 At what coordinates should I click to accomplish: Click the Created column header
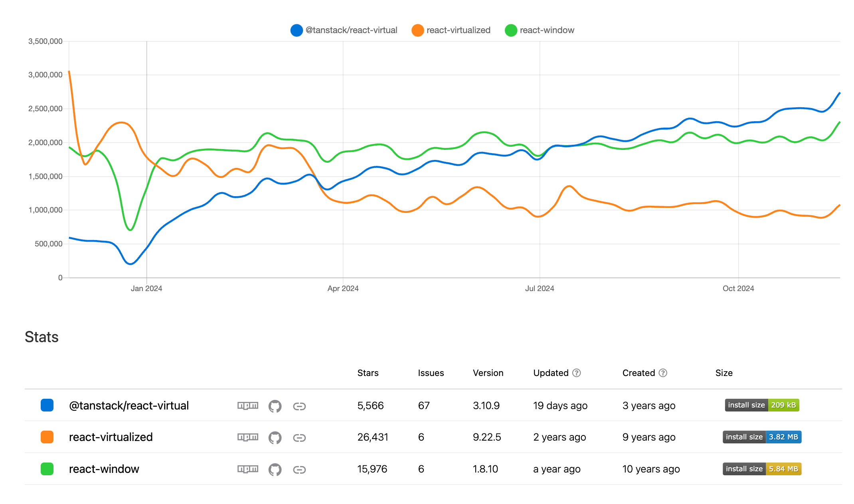[x=639, y=373]
